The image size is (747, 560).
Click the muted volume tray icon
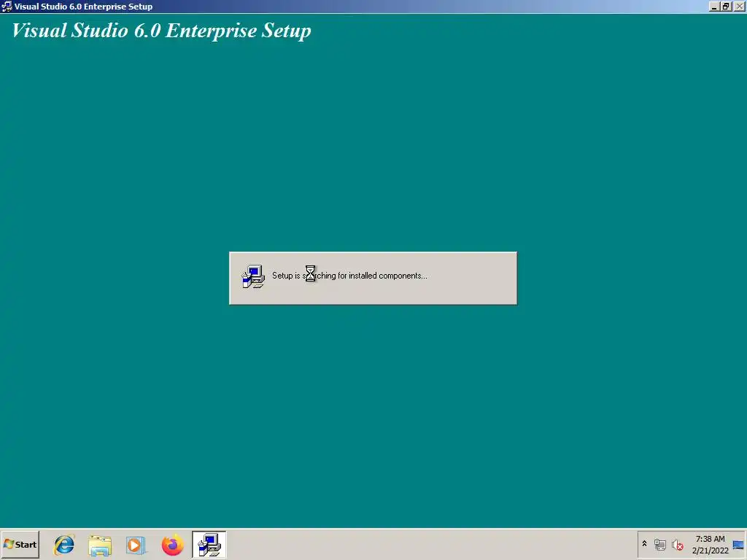(x=677, y=545)
